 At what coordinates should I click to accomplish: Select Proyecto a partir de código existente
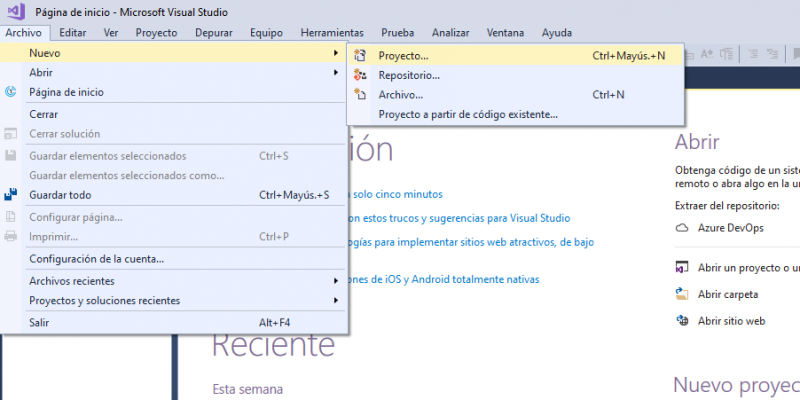pos(468,114)
